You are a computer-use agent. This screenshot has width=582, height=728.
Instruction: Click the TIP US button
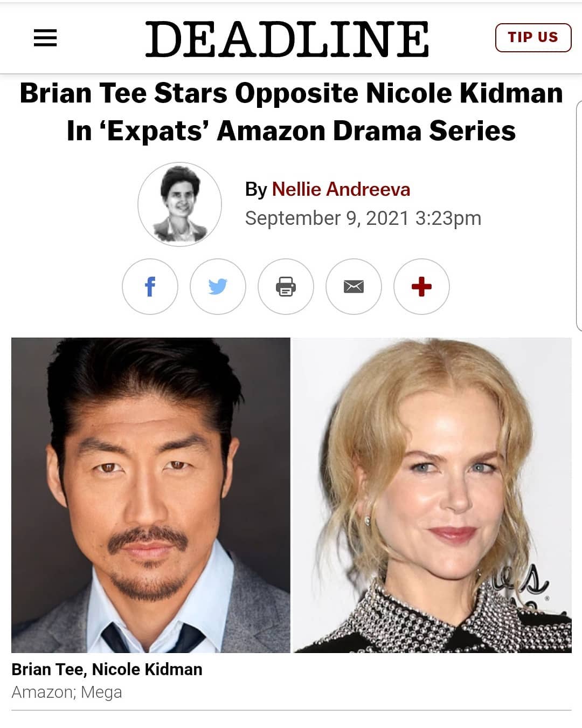(533, 37)
